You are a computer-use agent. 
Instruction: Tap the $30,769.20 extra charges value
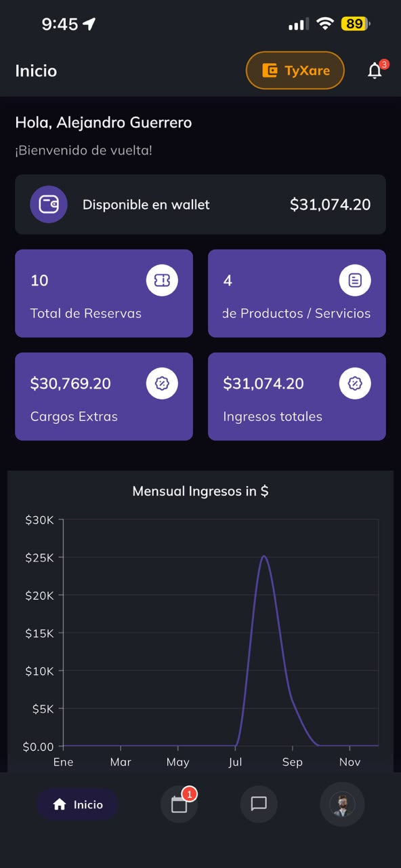(x=70, y=383)
